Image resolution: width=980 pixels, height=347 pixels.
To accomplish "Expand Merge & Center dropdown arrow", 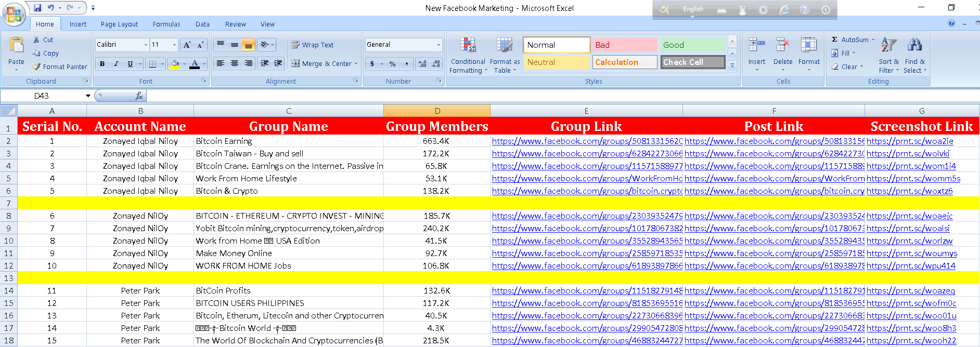I will (356, 64).
